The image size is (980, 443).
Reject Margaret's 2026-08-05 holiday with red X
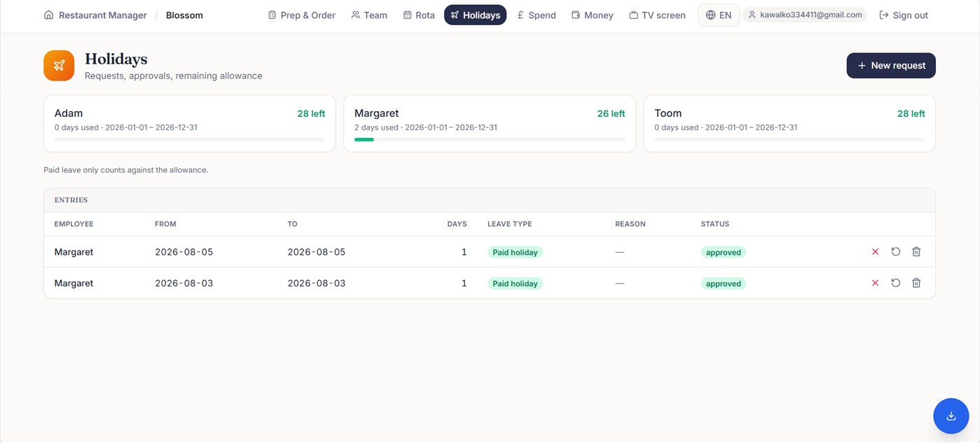pyautogui.click(x=875, y=252)
